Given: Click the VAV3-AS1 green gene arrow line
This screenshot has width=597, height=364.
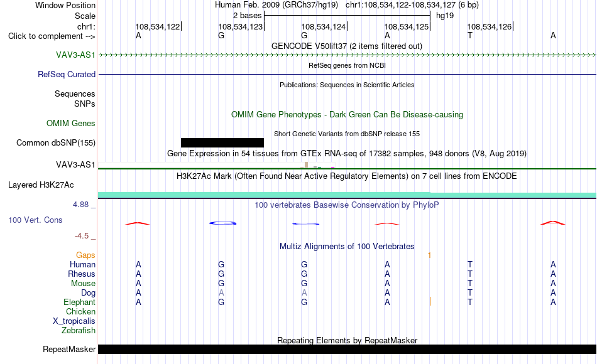Looking at the screenshot, I should pyautogui.click(x=347, y=55).
